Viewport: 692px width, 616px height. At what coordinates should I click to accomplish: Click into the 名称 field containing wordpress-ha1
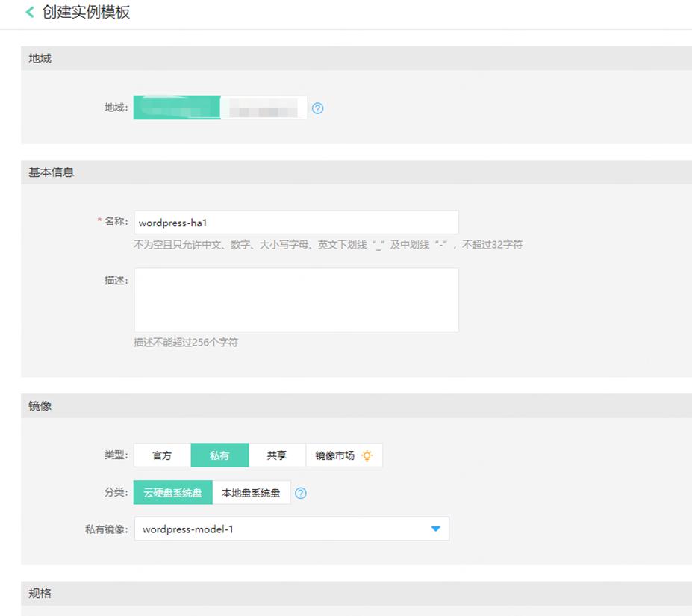tap(295, 222)
